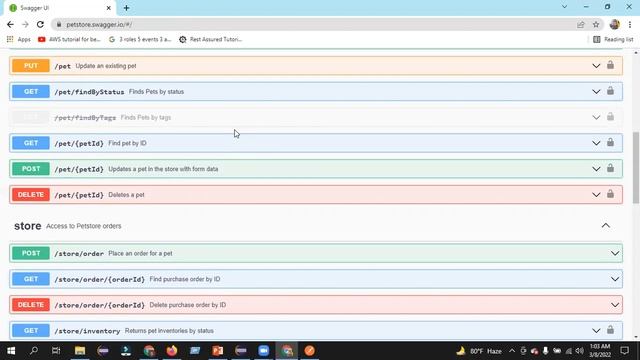Go back using browser back arrow
Screen dimensions: 640x360
click(10, 24)
